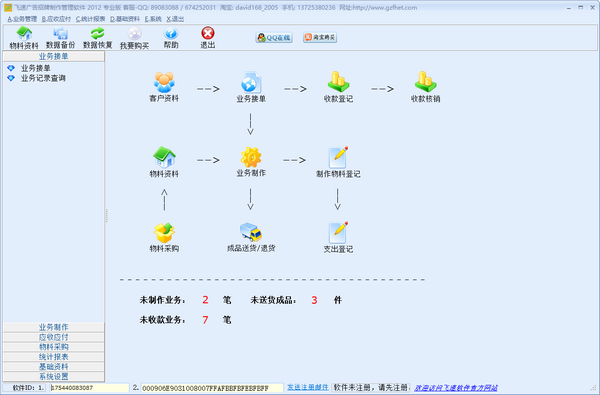Click the X.退出 menu item
This screenshot has width=600, height=395.
click(x=175, y=19)
